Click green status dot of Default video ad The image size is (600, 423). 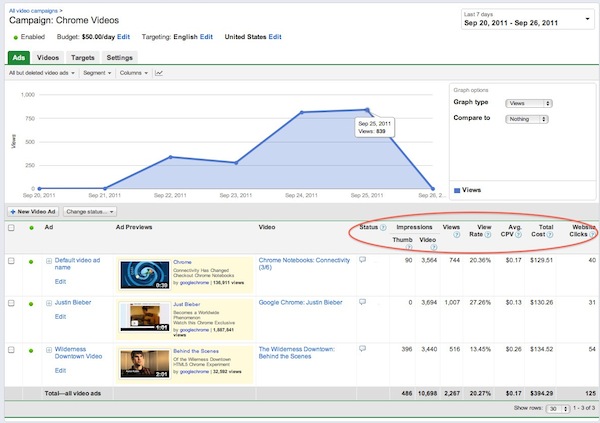(31, 262)
